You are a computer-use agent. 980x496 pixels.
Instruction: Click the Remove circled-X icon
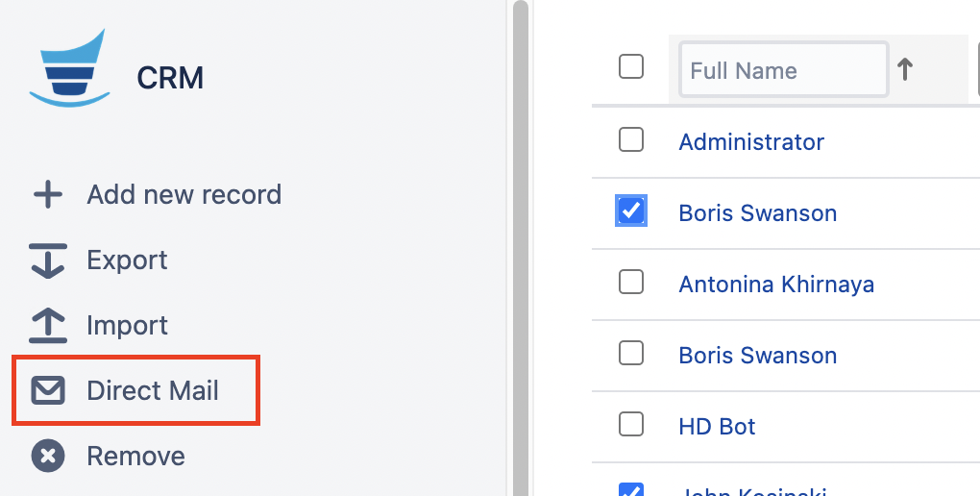coord(48,456)
